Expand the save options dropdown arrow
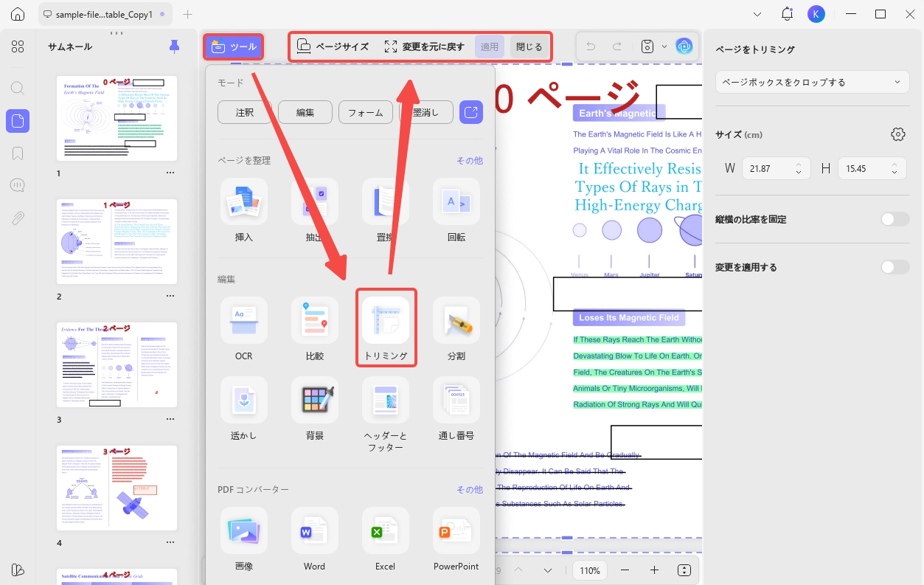The height and width of the screenshot is (585, 924). click(664, 46)
